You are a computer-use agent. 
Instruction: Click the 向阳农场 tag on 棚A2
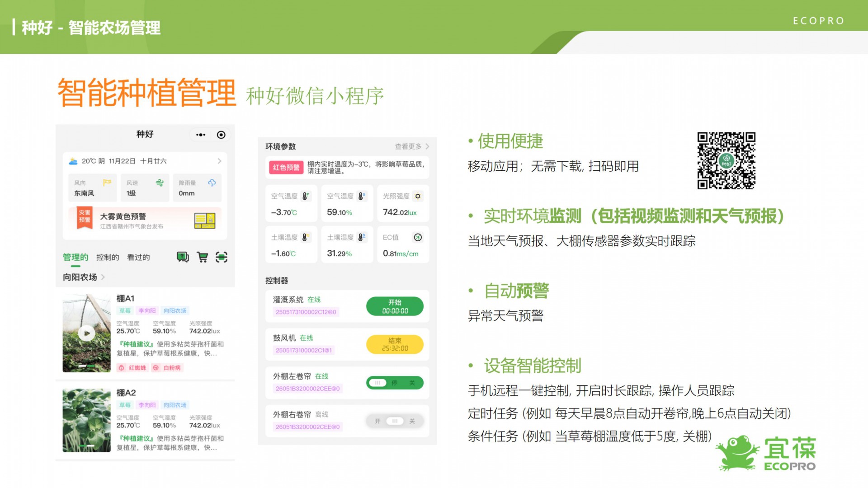tap(175, 405)
